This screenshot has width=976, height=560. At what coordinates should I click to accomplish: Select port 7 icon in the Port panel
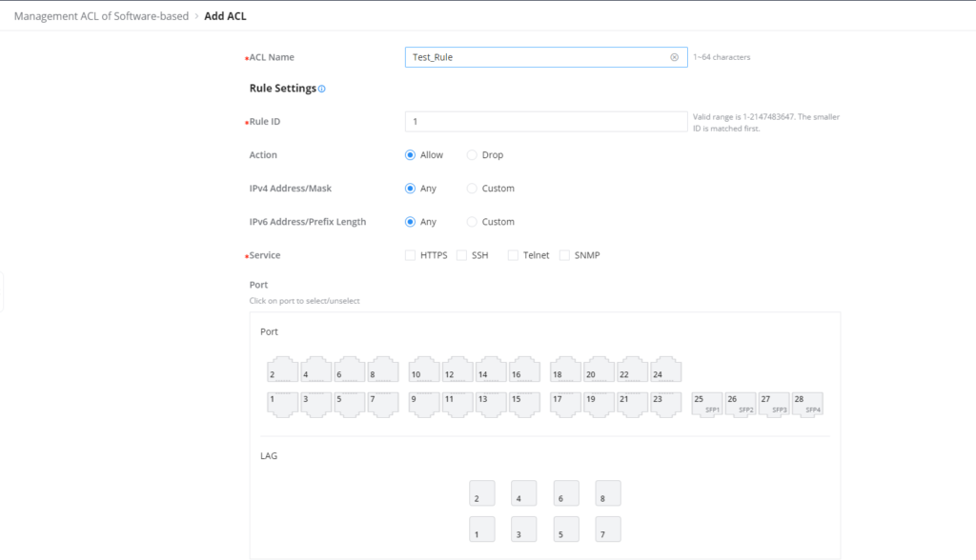[x=383, y=405]
